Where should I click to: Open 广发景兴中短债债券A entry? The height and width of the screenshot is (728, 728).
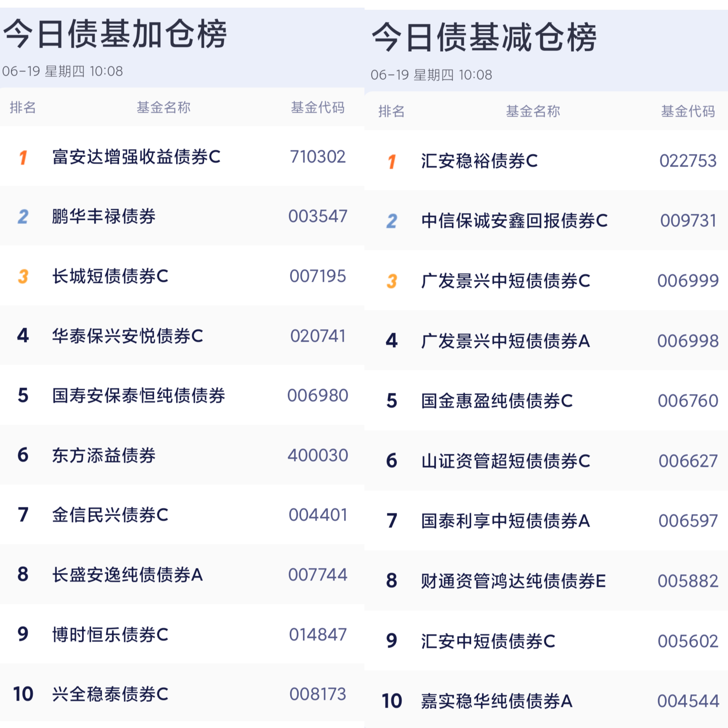click(x=506, y=341)
